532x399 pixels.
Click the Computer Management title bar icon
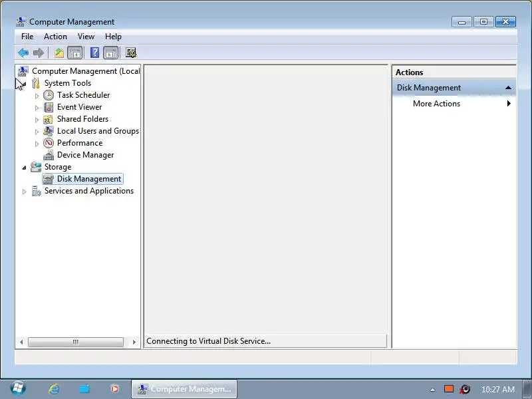pyautogui.click(x=21, y=22)
